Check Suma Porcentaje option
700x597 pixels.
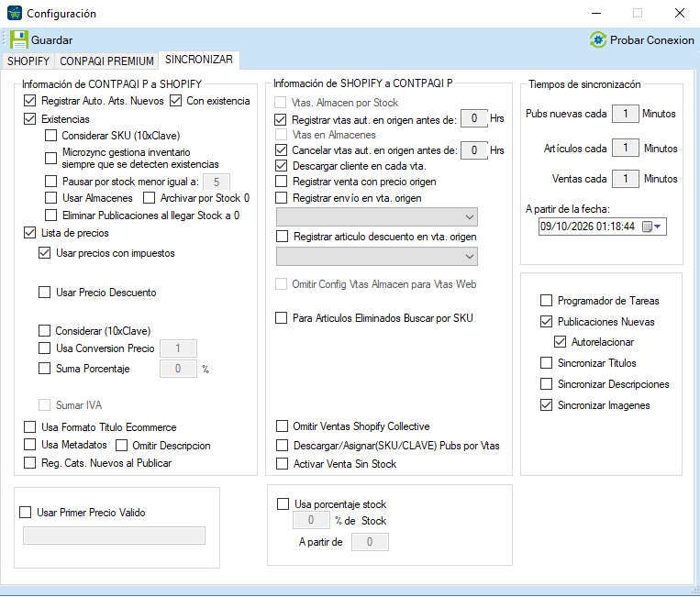point(45,368)
